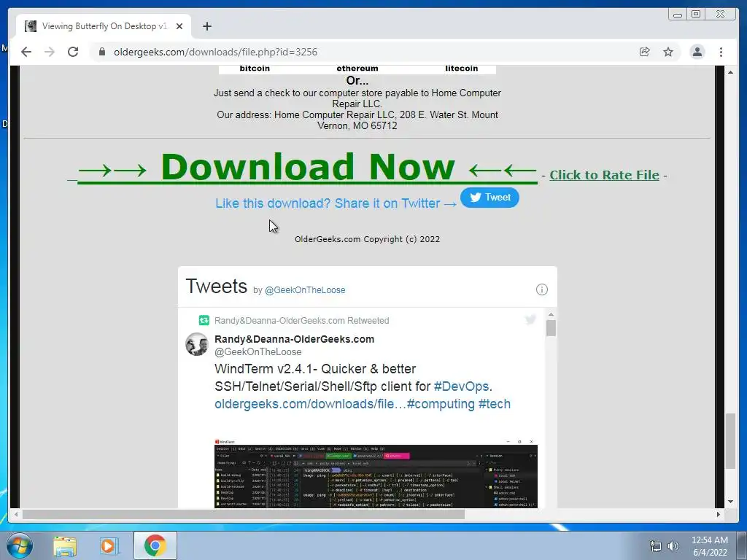Select the Viewing Butterfly On Desktop tab

click(x=104, y=26)
